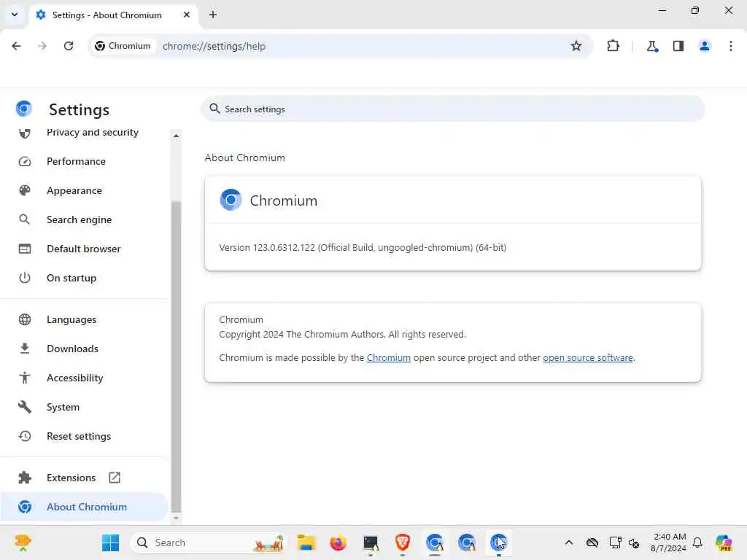The width and height of the screenshot is (747, 560).
Task: Launch Brave browser from taskbar
Action: (x=403, y=542)
